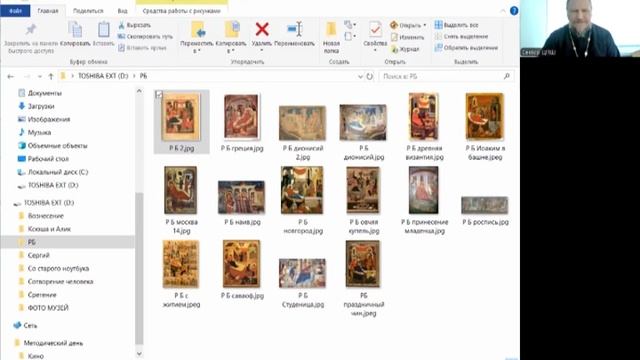Select Р Б новгород.jpg file
Screen dimensions: 640x360
tap(302, 200)
